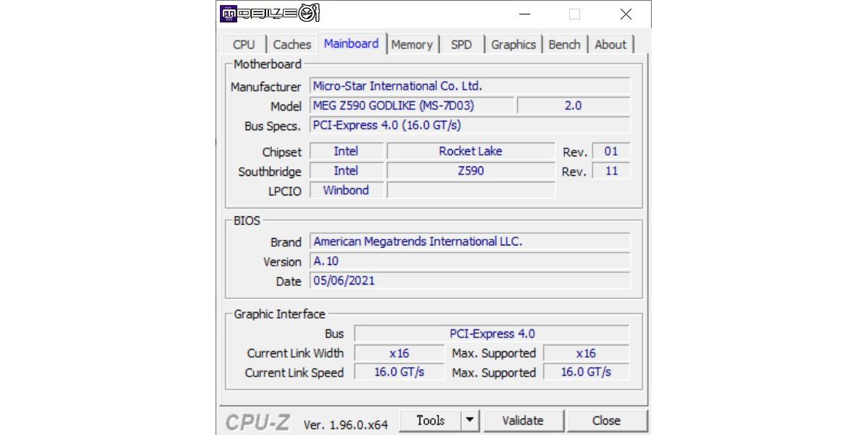Click the Current Link Speed label
This screenshot has width=868, height=435.
(x=294, y=373)
